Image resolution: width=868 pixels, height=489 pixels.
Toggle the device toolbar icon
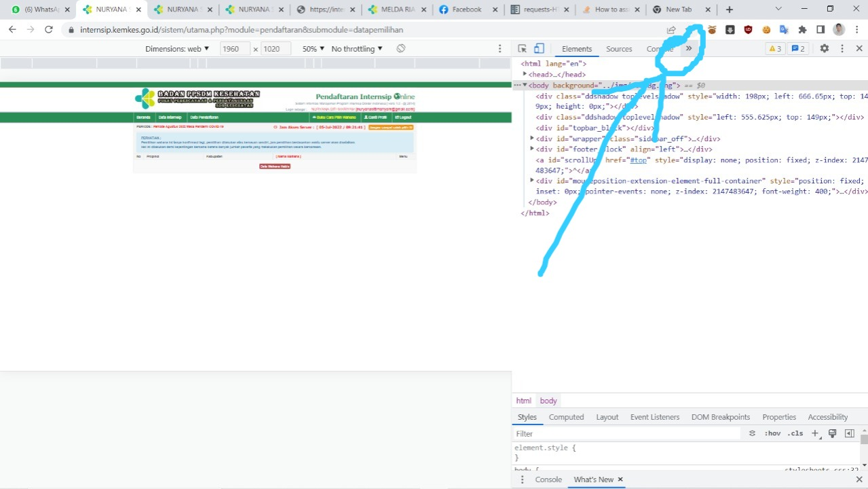539,48
